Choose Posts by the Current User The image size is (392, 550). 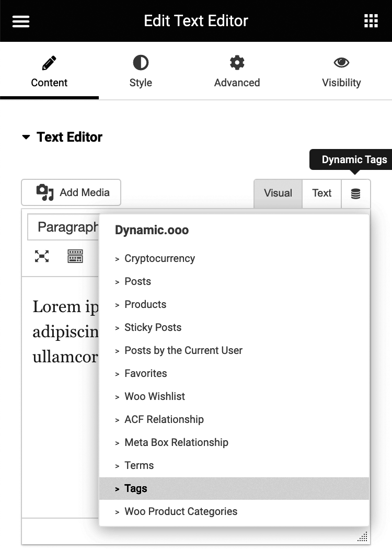(183, 350)
